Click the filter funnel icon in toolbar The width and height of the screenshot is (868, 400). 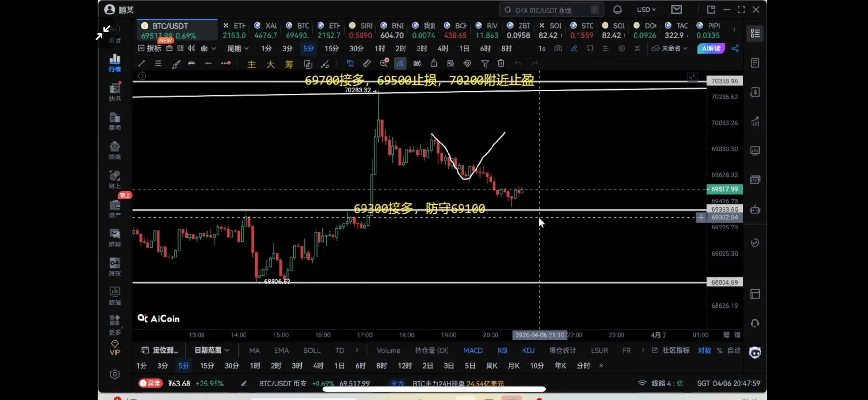[x=485, y=63]
